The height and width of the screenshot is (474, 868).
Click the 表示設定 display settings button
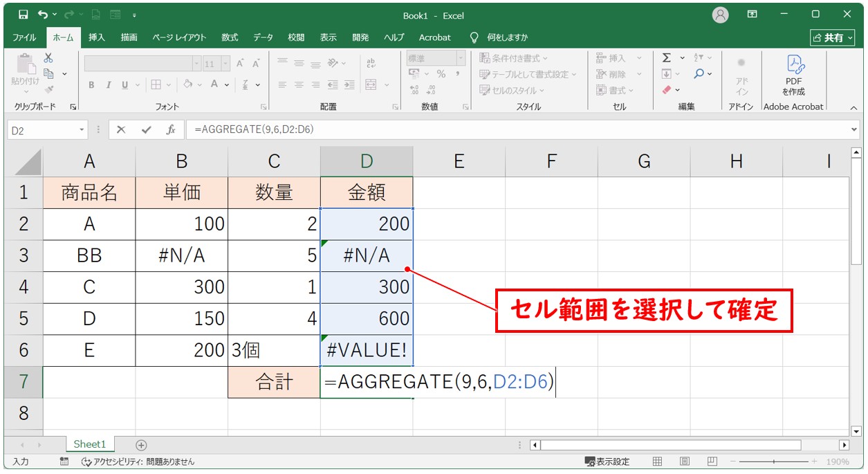607,462
